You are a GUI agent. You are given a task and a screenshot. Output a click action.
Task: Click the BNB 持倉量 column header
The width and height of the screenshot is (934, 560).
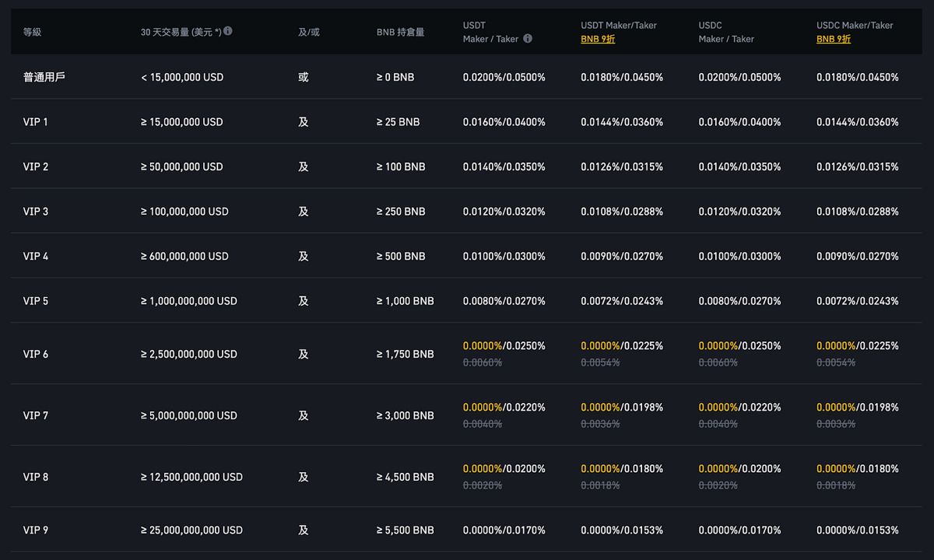[x=400, y=32]
